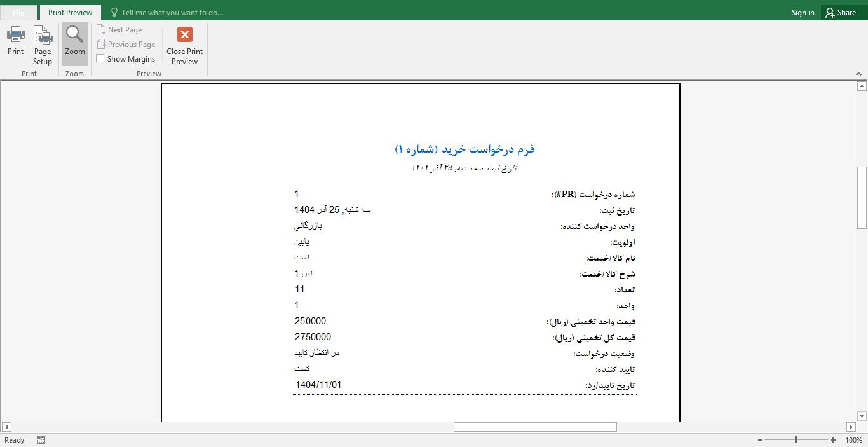This screenshot has height=447, width=868.
Task: Click the Sign in link
Action: 802,12
